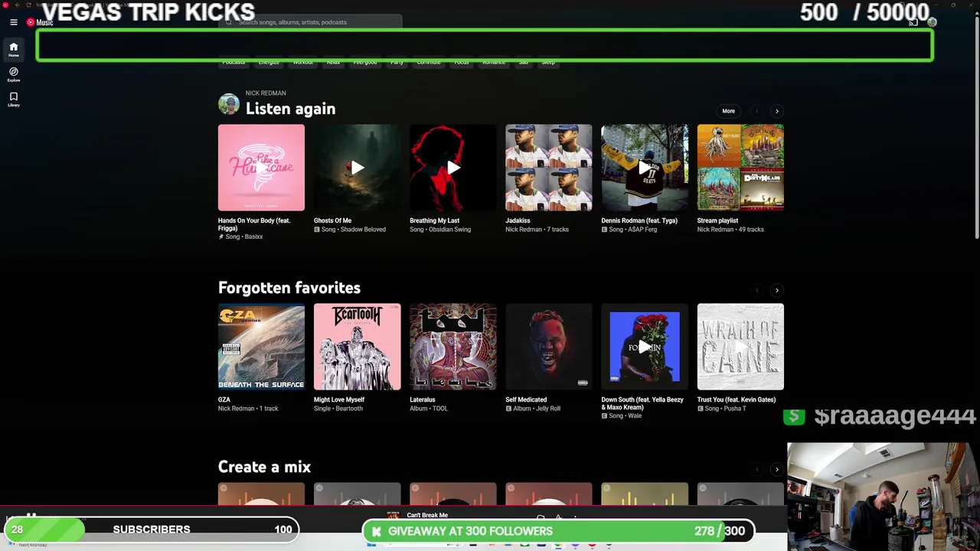Image resolution: width=980 pixels, height=551 pixels.
Task: Open artist Wale link
Action: pos(635,416)
